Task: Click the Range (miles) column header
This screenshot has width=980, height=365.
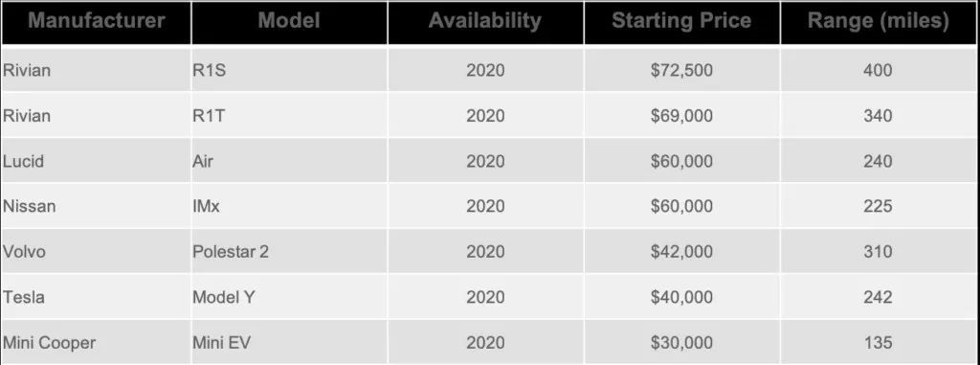Action: click(x=879, y=23)
